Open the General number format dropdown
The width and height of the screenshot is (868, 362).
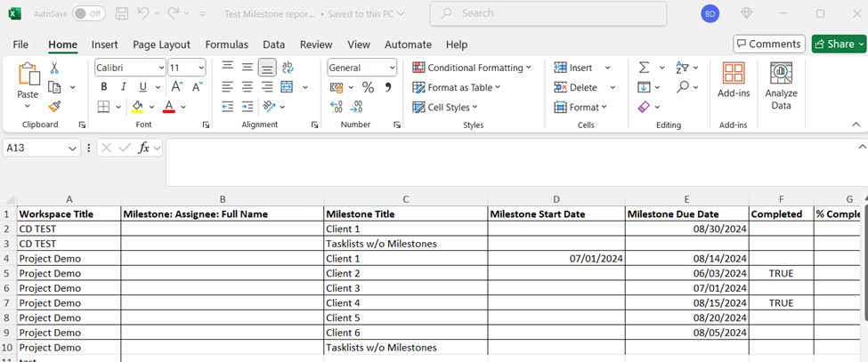tap(393, 68)
